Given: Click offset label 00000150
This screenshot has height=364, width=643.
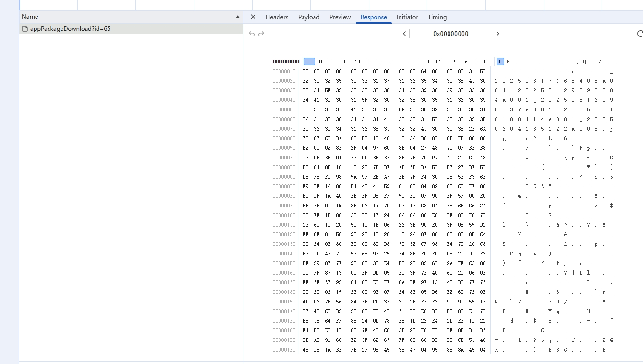Looking at the screenshot, I should click(284, 263).
